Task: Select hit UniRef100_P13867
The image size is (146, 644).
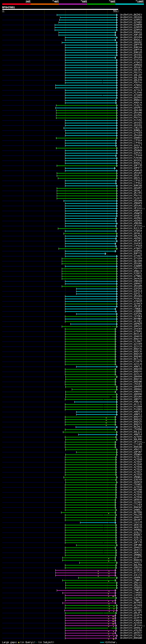Action: tap(131, 341)
